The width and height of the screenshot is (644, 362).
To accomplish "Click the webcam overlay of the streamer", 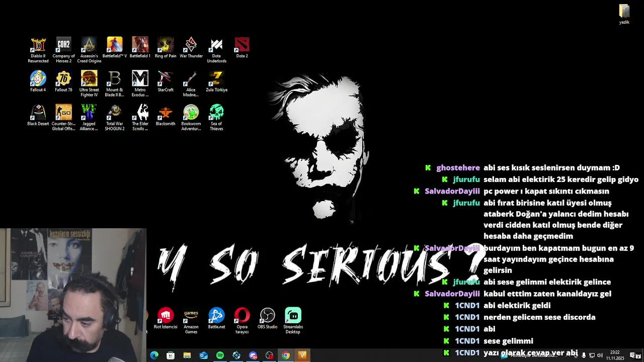I will tap(73, 295).
